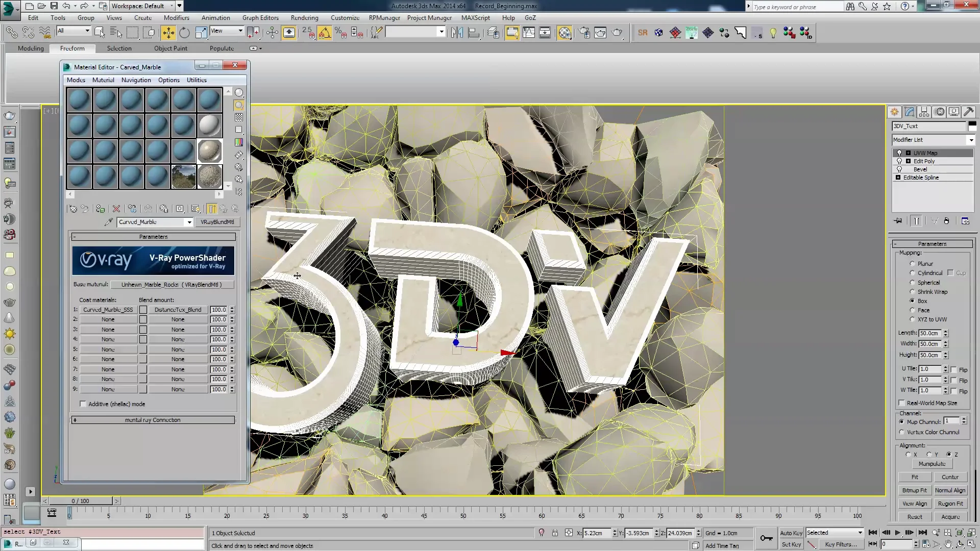
Task: Enable Additive (shellac) mode checkbox
Action: pyautogui.click(x=83, y=404)
